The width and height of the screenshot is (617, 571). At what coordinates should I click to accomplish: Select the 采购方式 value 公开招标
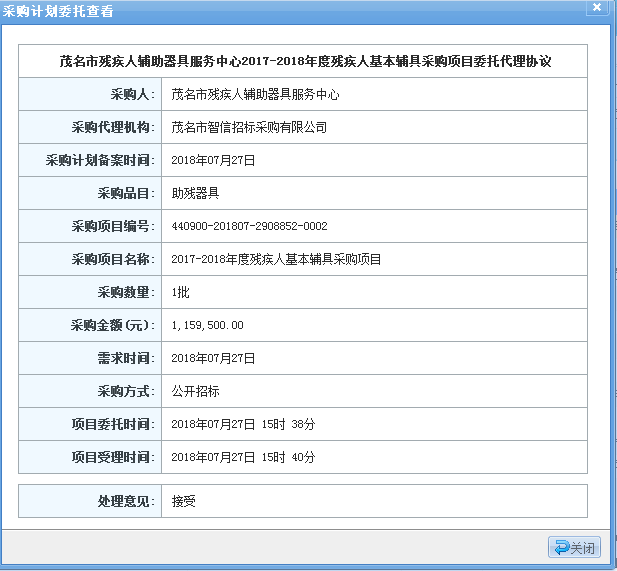[x=195, y=392]
